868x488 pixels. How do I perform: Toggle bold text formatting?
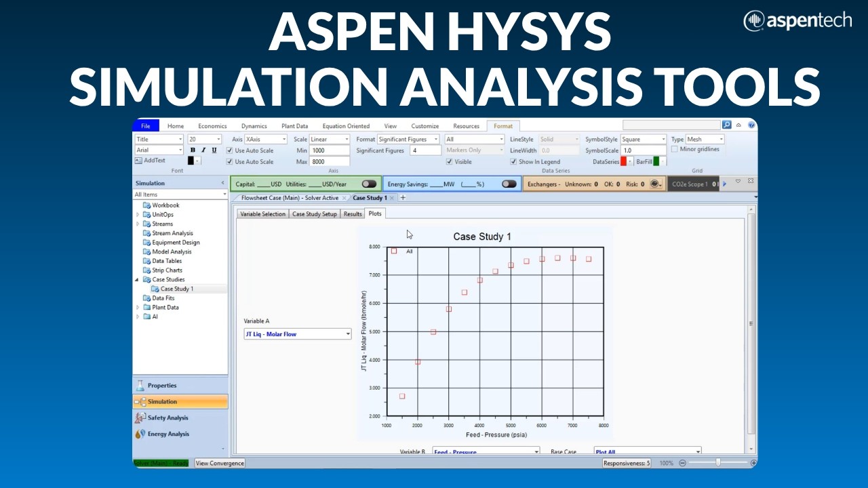pos(193,150)
